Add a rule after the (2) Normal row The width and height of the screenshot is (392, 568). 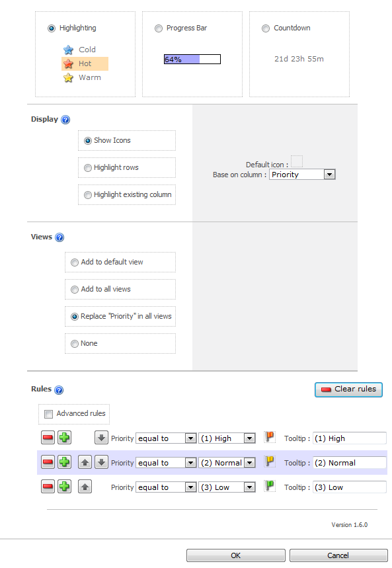65,462
